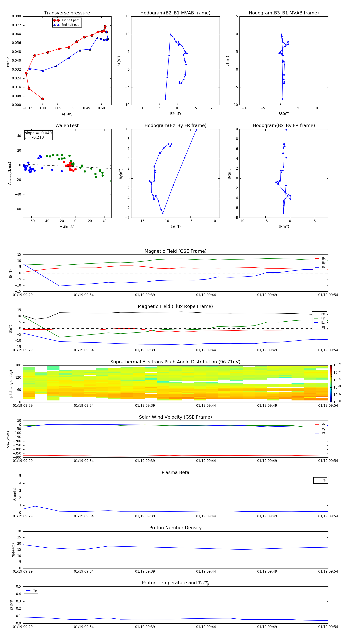
Task: Click the 'Tp' legend in temperature plot
Action: (x=31, y=591)
